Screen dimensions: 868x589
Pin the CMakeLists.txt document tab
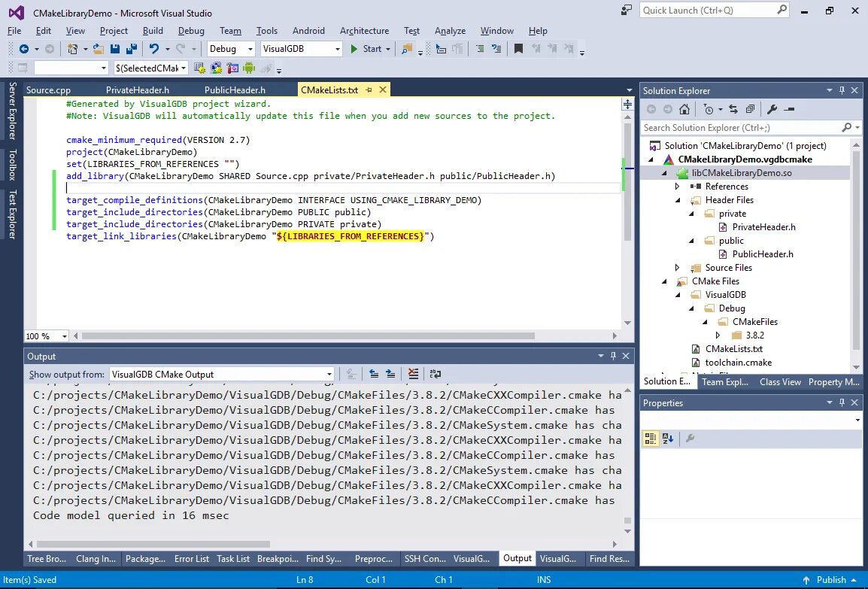coord(369,89)
